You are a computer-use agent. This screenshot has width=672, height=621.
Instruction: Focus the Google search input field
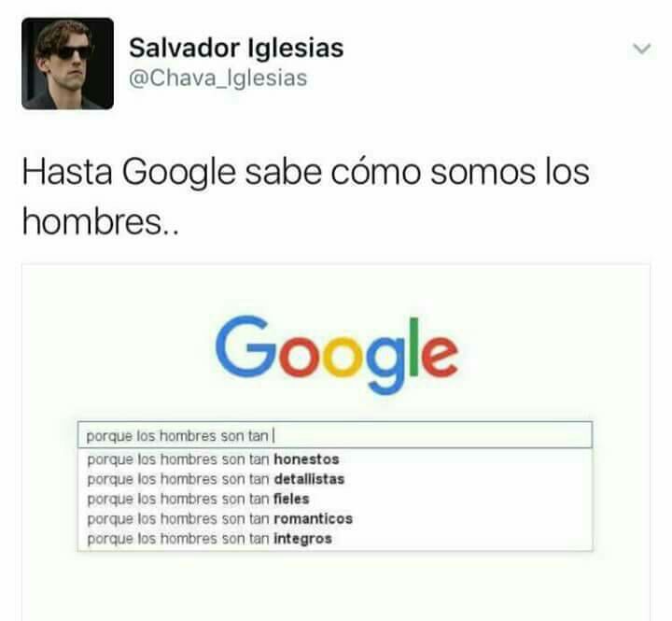click(x=335, y=435)
